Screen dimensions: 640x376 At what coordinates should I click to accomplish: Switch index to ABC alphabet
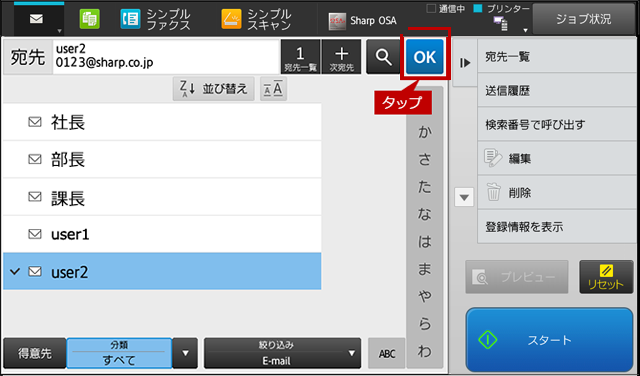coord(387,353)
